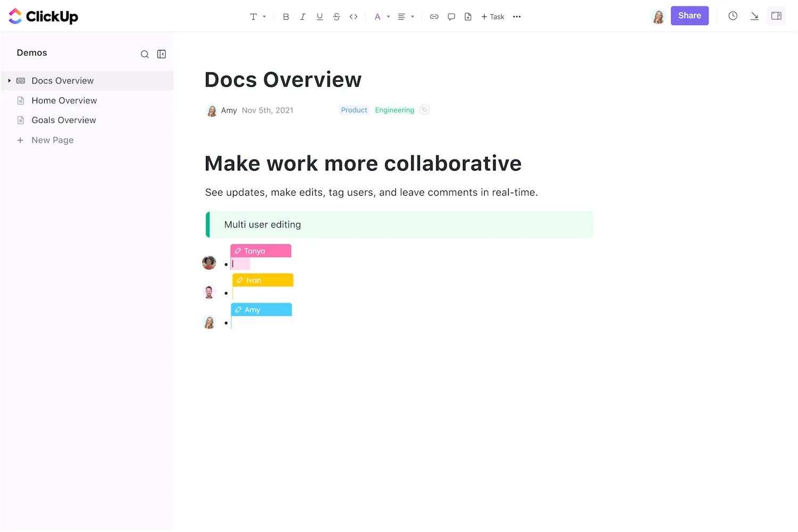Collapse the Demos sidebar
This screenshot has height=532, width=798.
(162, 54)
